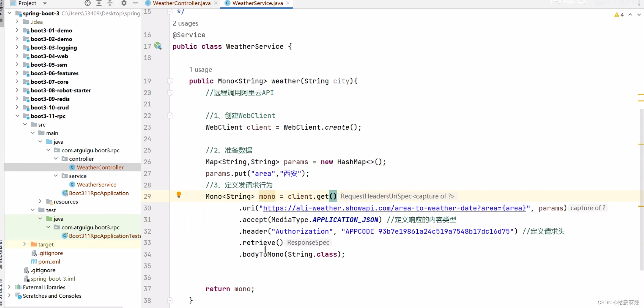Image resolution: width=644 pixels, height=308 pixels.
Task: Jump to next warning with the down arrow
Action: pyautogui.click(x=639, y=14)
